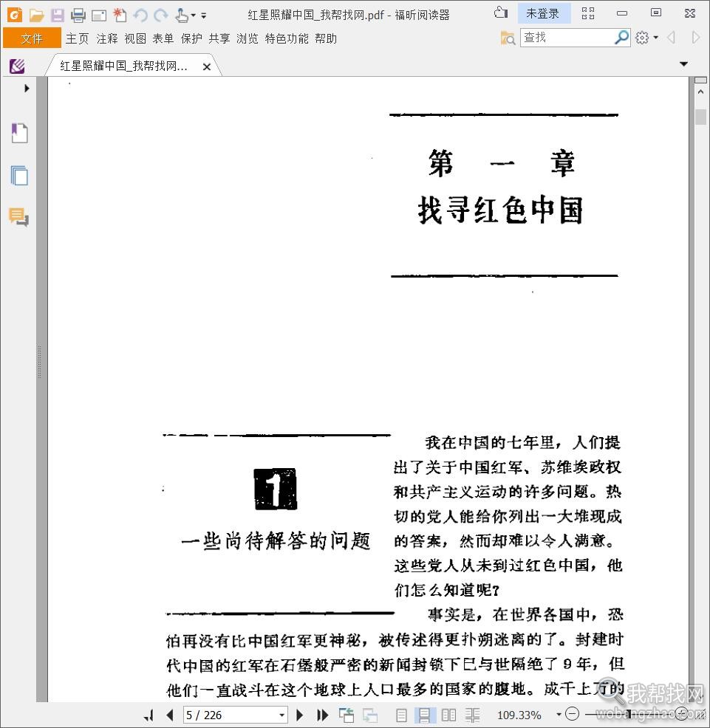Switch to continuous facing view mode
The image size is (710, 728).
point(473,715)
